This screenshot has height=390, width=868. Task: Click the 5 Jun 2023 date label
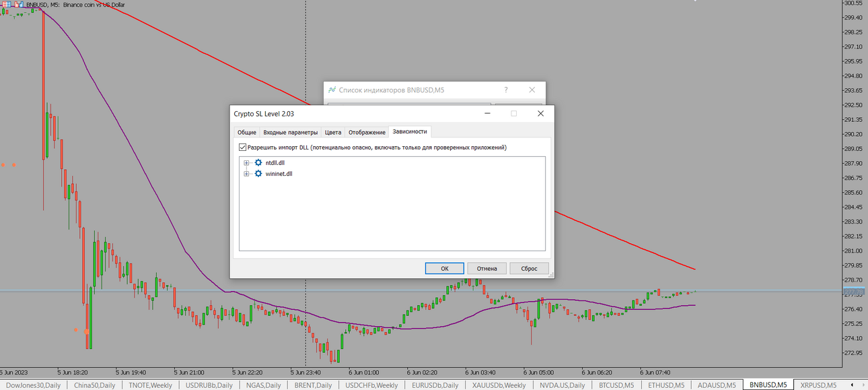[x=13, y=371]
